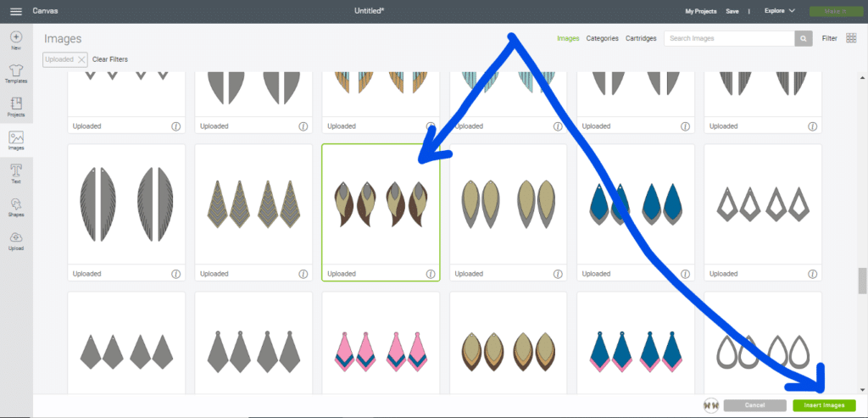Image resolution: width=868 pixels, height=418 pixels.
Task: Click the New icon in sidebar
Action: pos(16,41)
